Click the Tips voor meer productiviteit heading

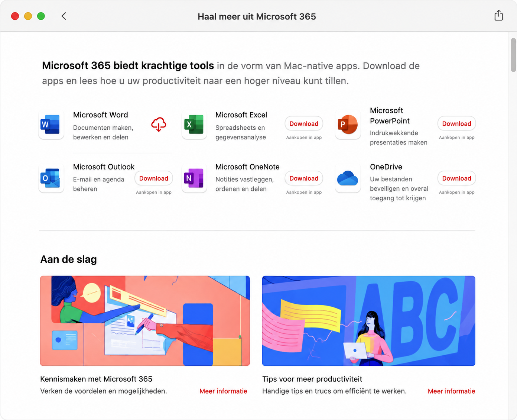pyautogui.click(x=312, y=379)
